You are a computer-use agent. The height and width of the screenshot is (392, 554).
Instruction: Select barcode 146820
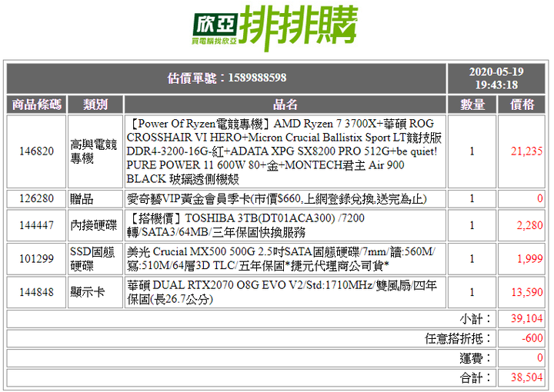(x=36, y=151)
